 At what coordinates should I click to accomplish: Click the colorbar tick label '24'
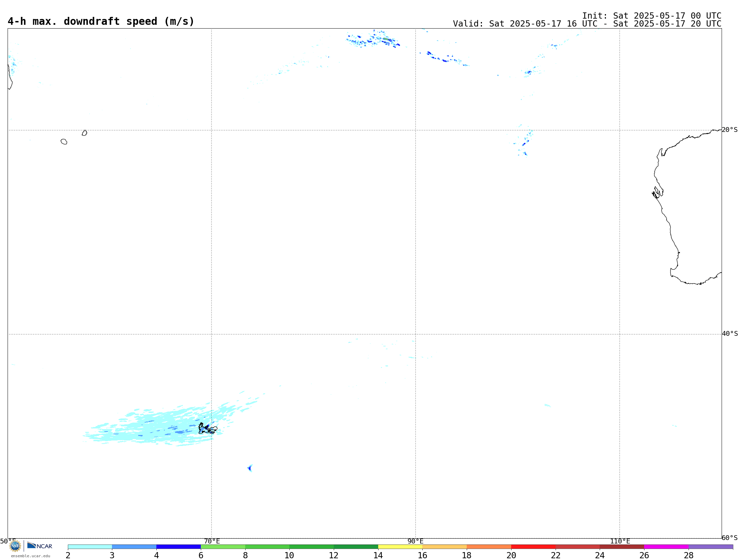pos(600,556)
